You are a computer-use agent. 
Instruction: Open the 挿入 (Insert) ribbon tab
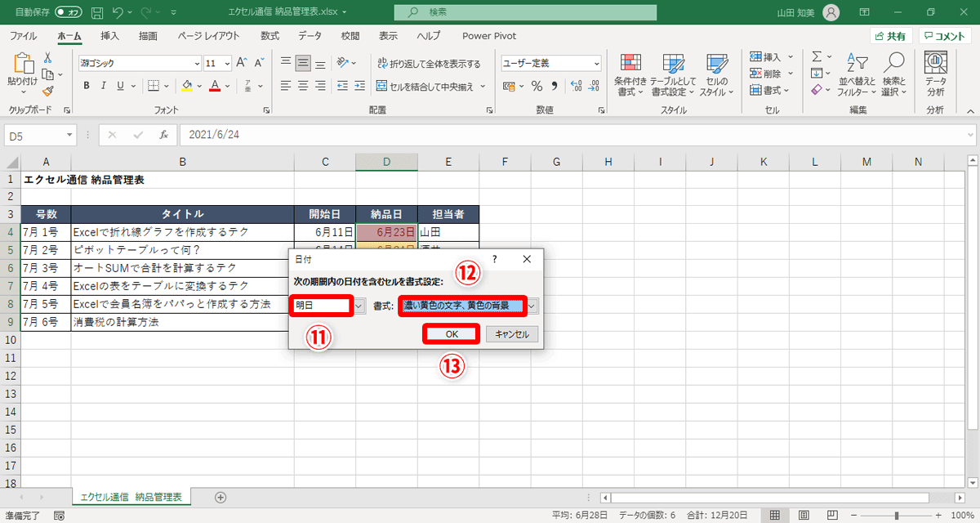(109, 36)
